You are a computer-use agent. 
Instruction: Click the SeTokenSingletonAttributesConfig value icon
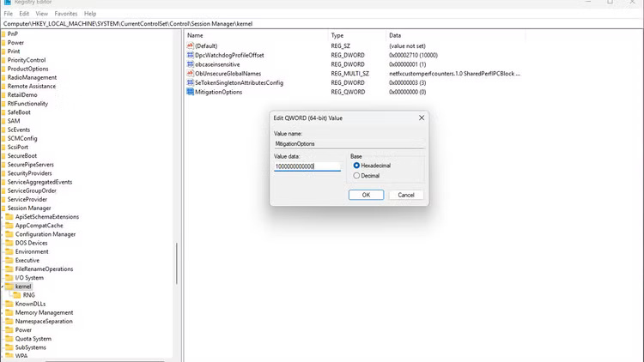190,82
